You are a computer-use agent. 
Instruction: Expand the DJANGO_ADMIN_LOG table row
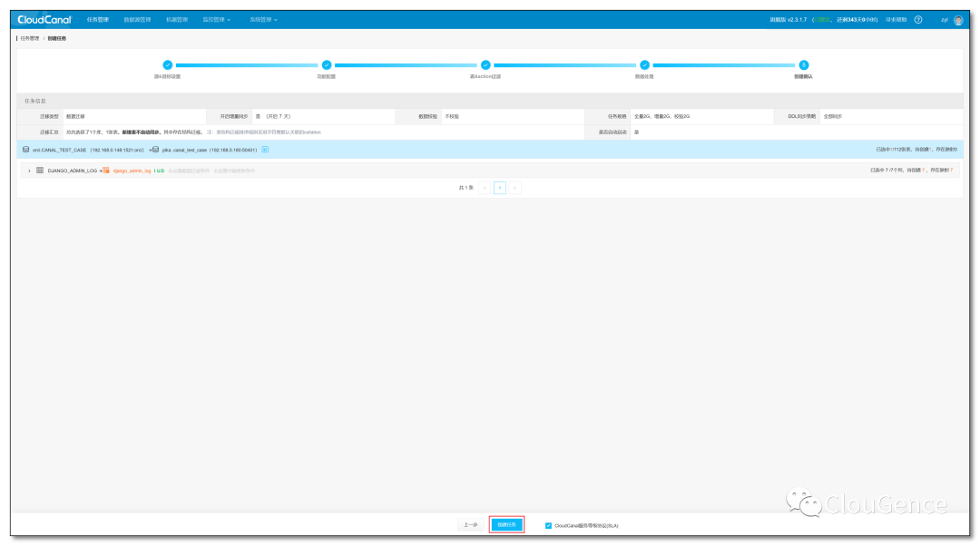pyautogui.click(x=29, y=171)
